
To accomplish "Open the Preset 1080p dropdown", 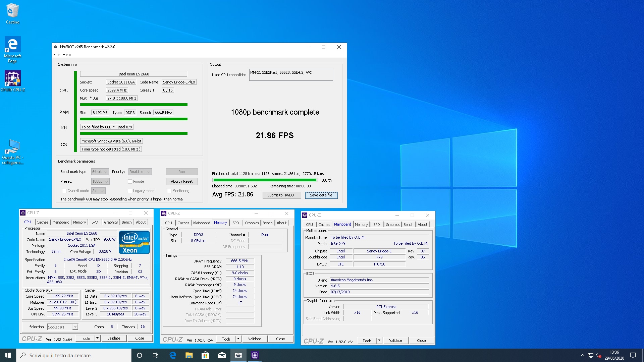I will (100, 181).
